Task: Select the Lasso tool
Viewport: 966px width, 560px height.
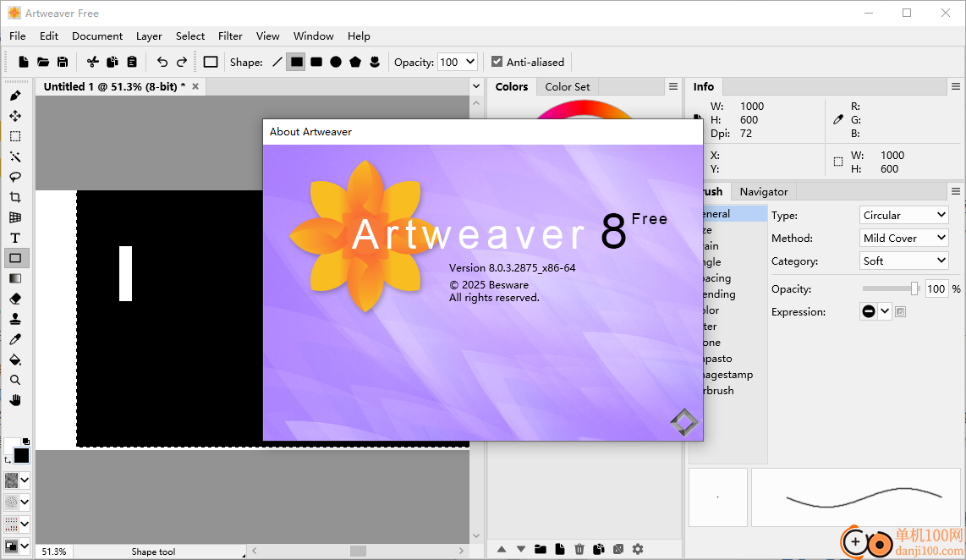Action: (x=15, y=177)
